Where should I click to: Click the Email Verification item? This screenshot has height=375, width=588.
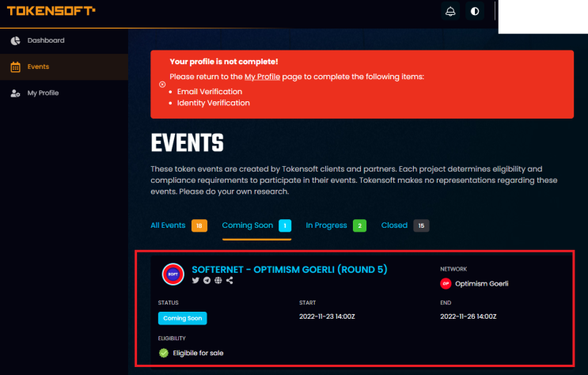210,92
